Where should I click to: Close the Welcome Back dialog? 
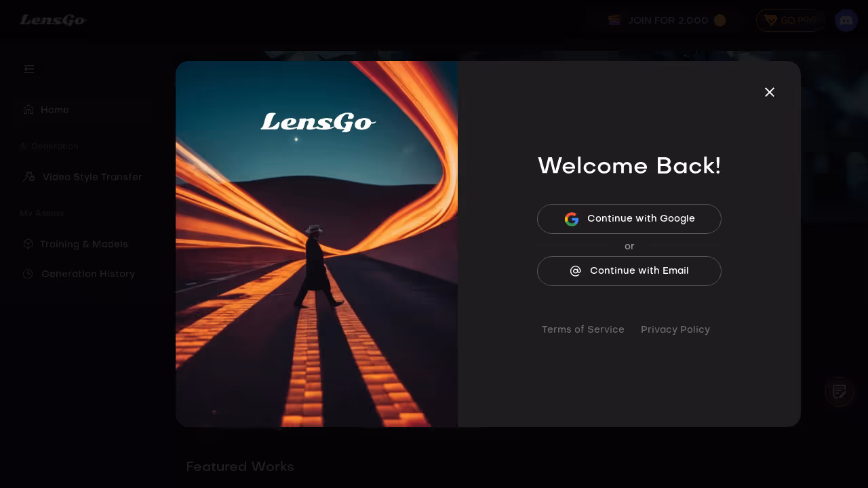(x=770, y=92)
